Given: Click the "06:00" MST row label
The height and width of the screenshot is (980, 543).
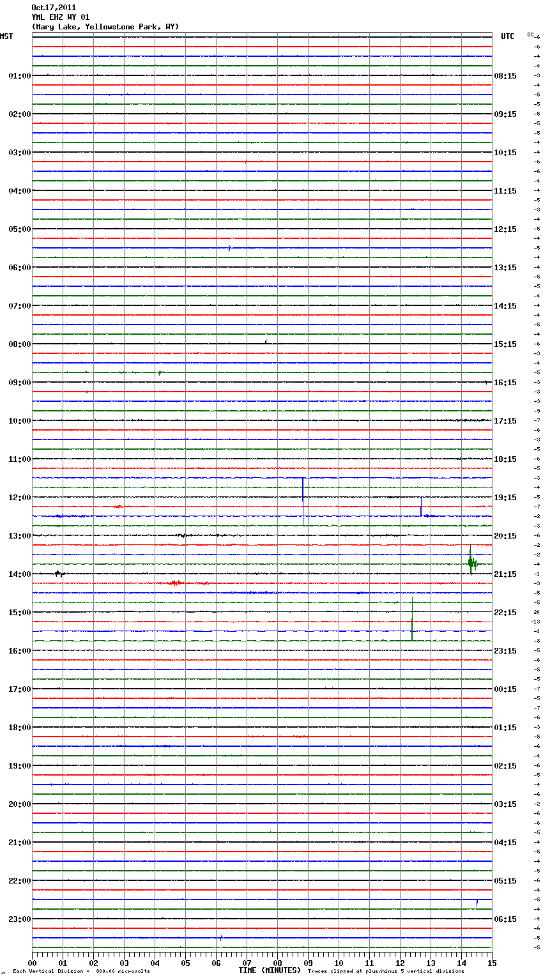Looking at the screenshot, I should pyautogui.click(x=20, y=268).
